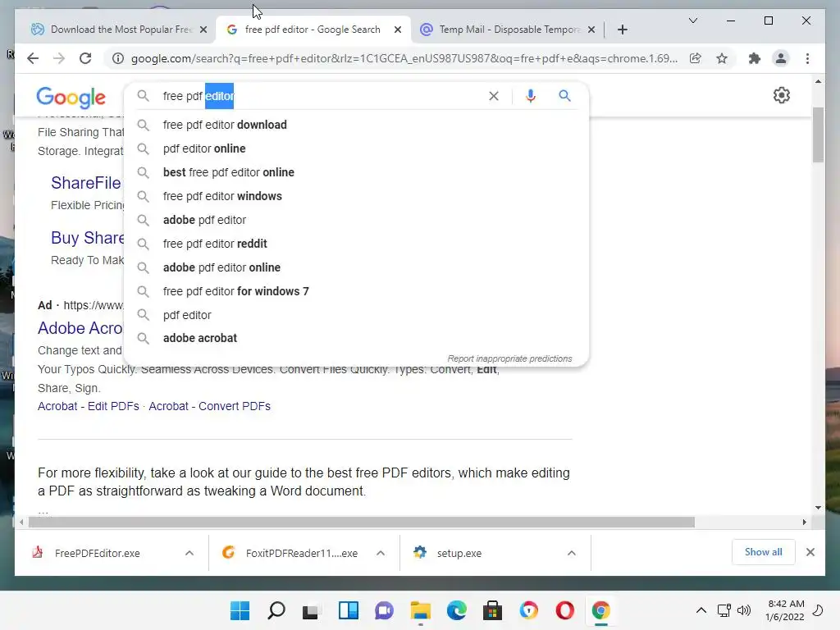The height and width of the screenshot is (630, 840).
Task: Reload the current page
Action: coord(85,58)
